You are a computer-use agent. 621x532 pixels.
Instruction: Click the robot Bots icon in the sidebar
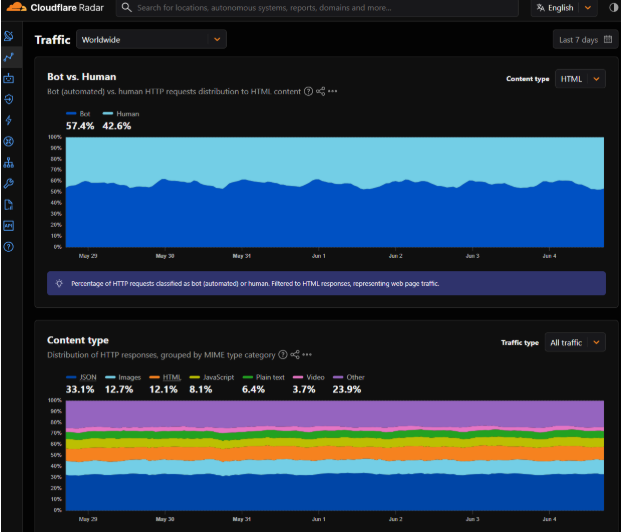pos(9,78)
